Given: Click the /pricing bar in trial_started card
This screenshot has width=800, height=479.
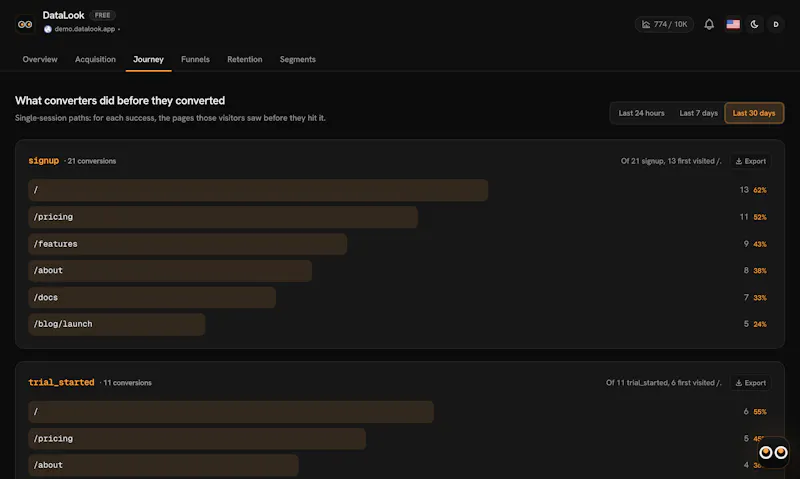Looking at the screenshot, I should (x=197, y=439).
